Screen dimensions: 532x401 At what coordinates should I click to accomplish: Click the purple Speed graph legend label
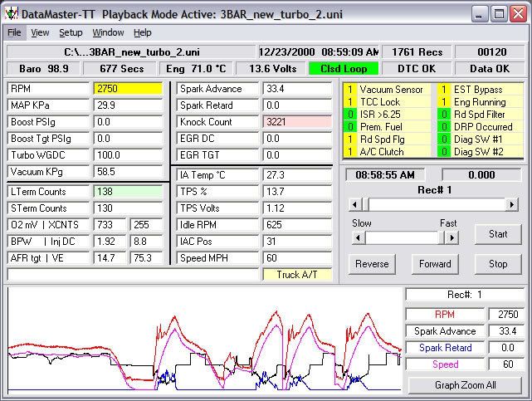click(x=445, y=364)
